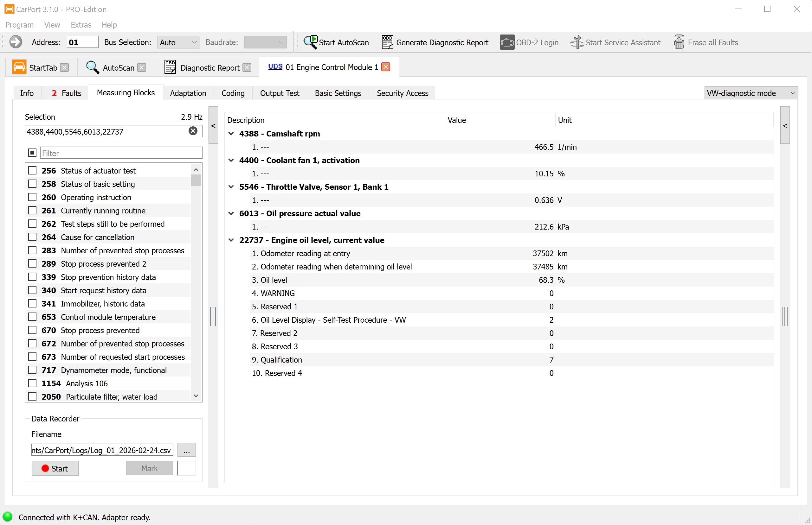Click the Start Service Assistant icon
812x525 pixels.
[577, 42]
